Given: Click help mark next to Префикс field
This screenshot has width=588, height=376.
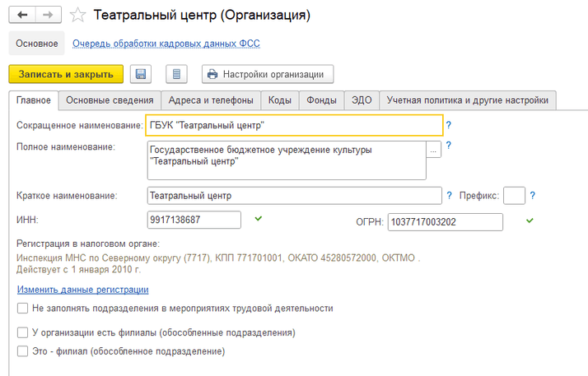Looking at the screenshot, I should (x=533, y=196).
